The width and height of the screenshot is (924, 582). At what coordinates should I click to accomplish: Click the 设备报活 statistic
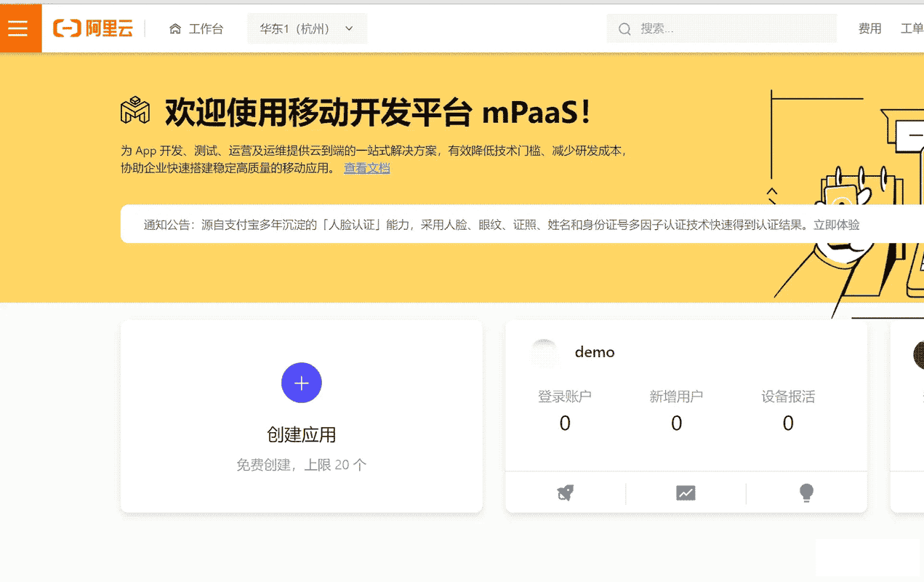click(x=788, y=411)
